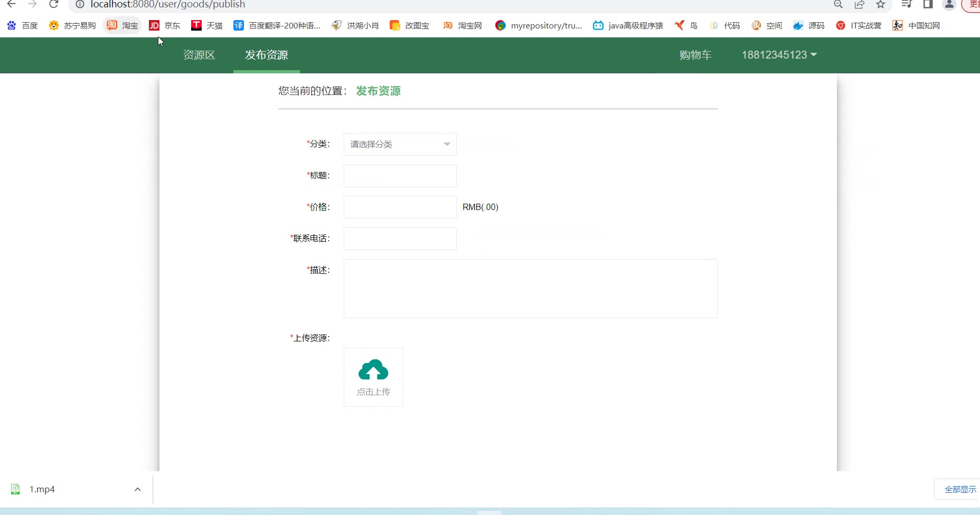Viewport: 980px width, 515px height.
Task: Switch to the 资源区 tab
Action: click(x=199, y=55)
